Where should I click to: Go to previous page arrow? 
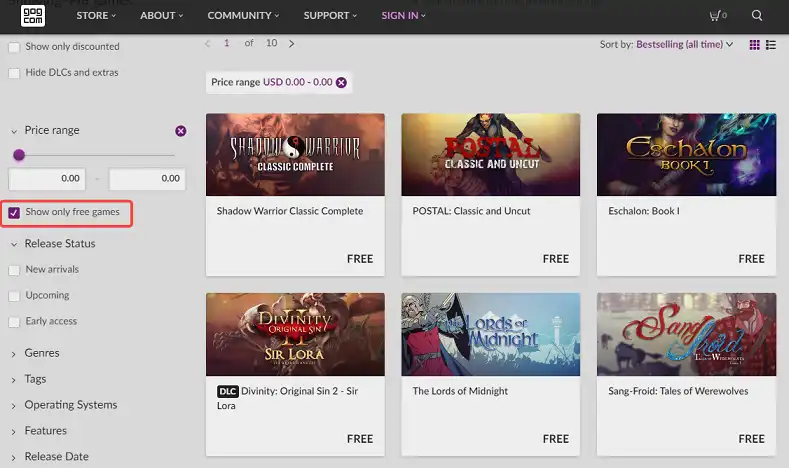(x=207, y=44)
